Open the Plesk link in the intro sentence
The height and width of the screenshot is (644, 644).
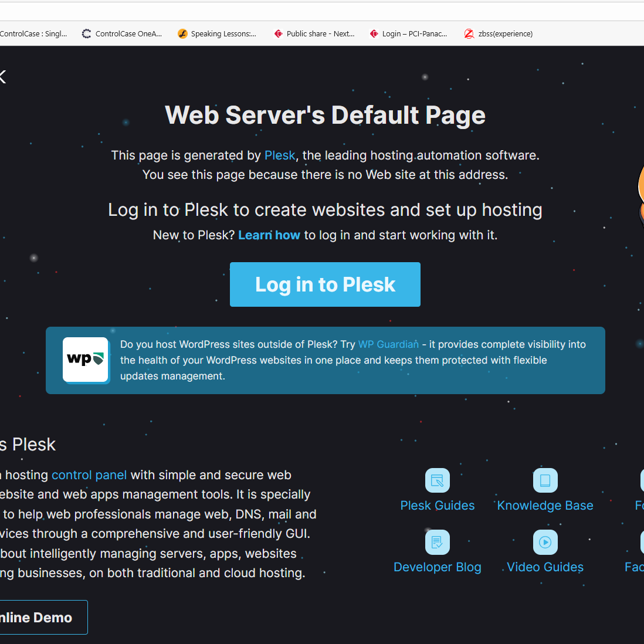pos(280,155)
